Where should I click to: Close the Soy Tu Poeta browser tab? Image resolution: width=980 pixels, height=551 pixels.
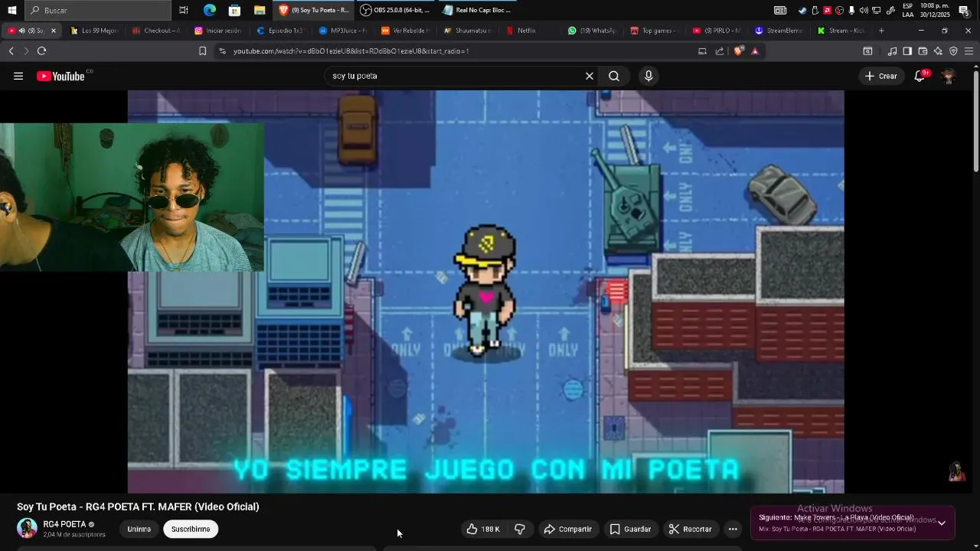point(53,31)
